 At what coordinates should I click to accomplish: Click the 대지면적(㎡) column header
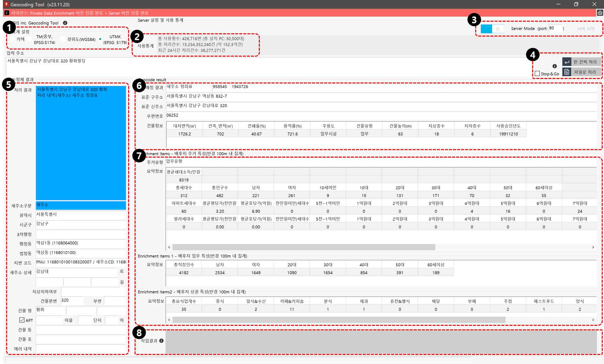click(x=184, y=126)
